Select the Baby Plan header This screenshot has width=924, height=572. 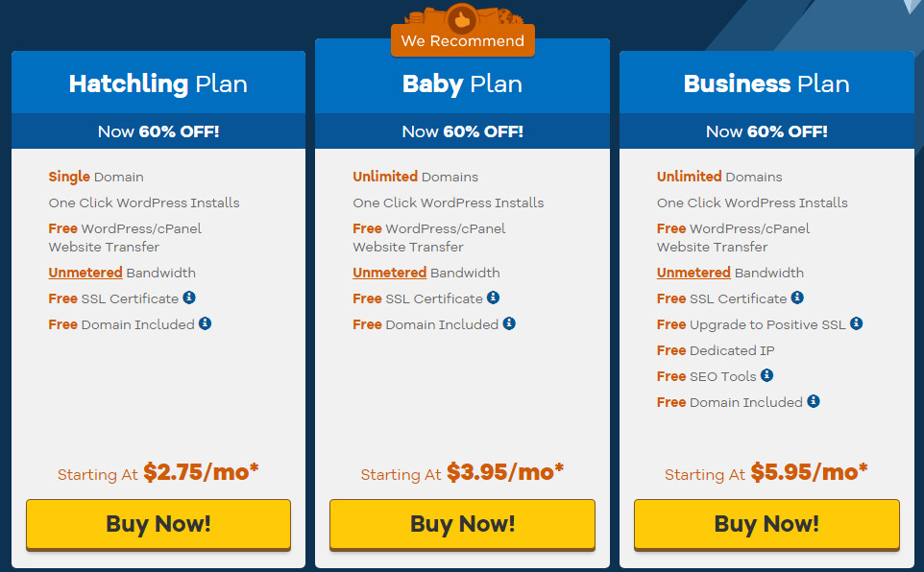(463, 83)
